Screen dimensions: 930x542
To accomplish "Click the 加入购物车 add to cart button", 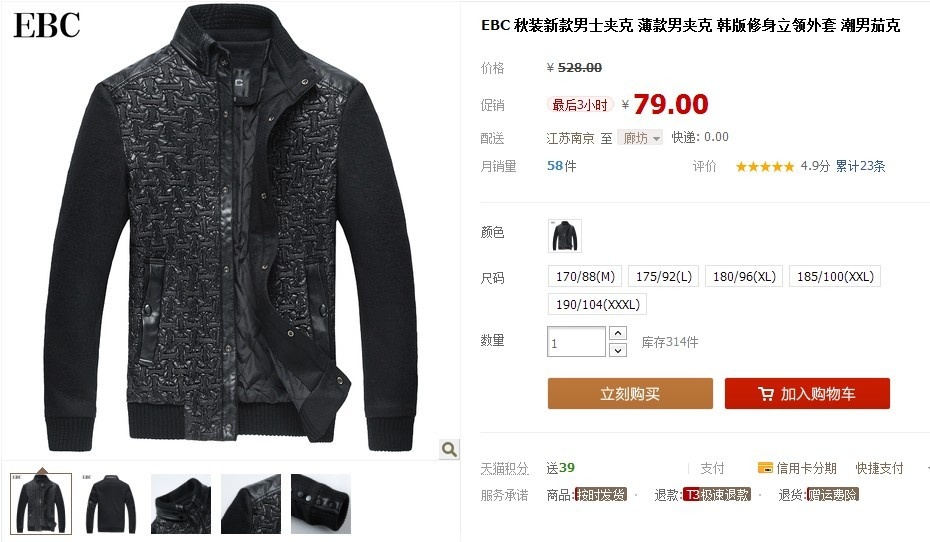I will pos(807,394).
